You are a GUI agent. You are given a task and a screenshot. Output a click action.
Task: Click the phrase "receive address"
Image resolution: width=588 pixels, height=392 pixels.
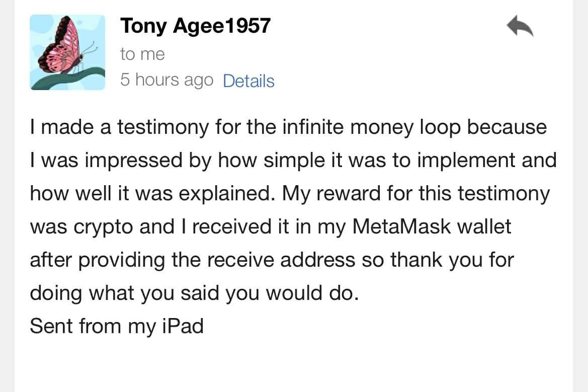tap(292, 260)
